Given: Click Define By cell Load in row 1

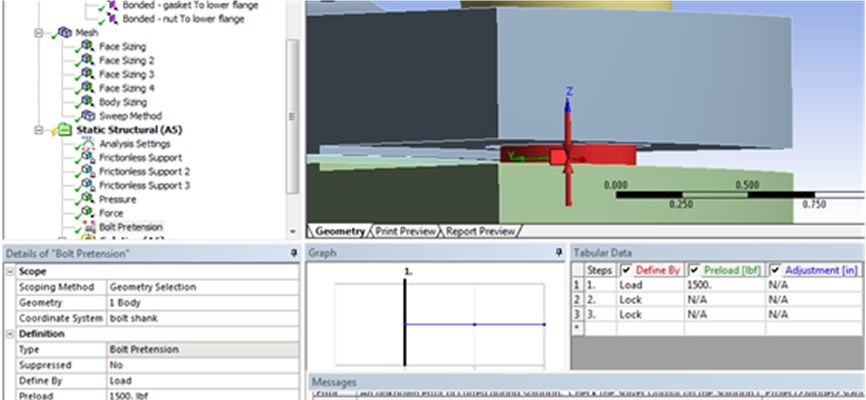Looking at the screenshot, I should [x=650, y=285].
